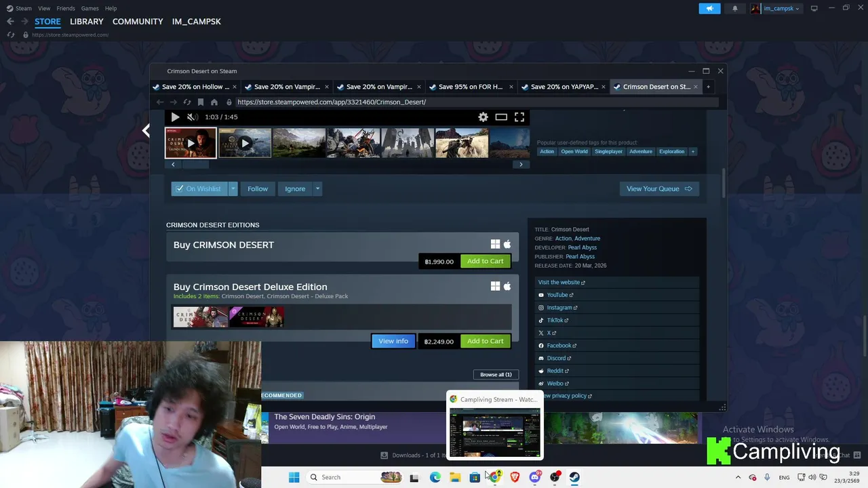Visit the website link

coord(561,282)
